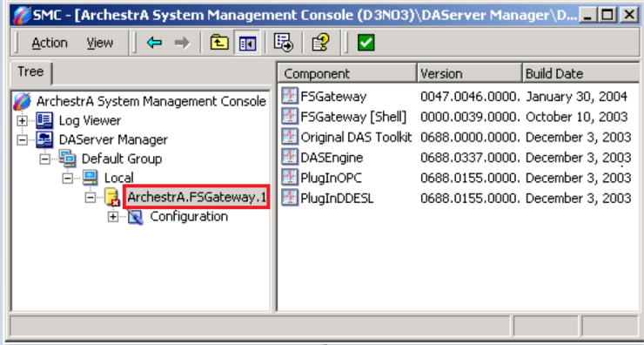
Task: Click the green checkmark activate icon
Action: click(366, 43)
